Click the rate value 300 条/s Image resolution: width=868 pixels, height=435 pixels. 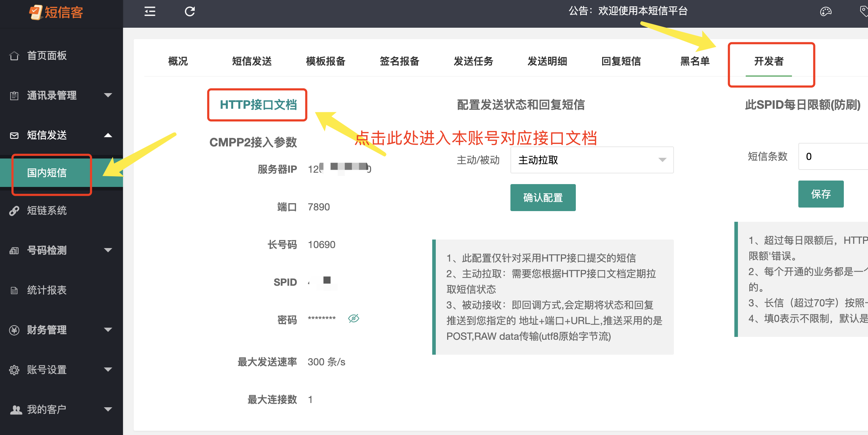click(327, 362)
